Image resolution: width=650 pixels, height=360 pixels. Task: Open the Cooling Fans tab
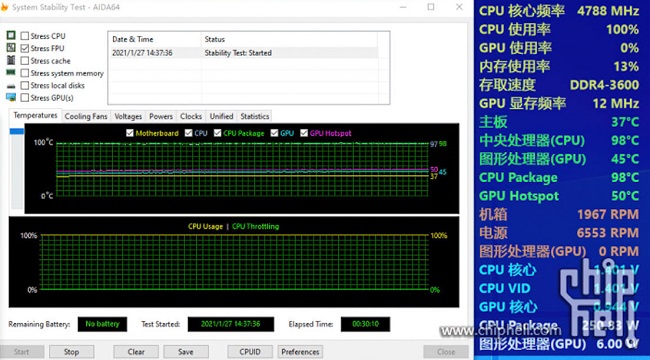[x=86, y=117]
